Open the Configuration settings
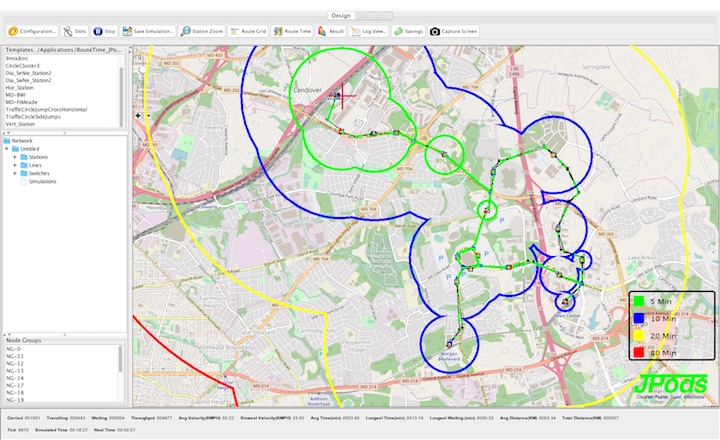The image size is (720, 440). pos(32,31)
